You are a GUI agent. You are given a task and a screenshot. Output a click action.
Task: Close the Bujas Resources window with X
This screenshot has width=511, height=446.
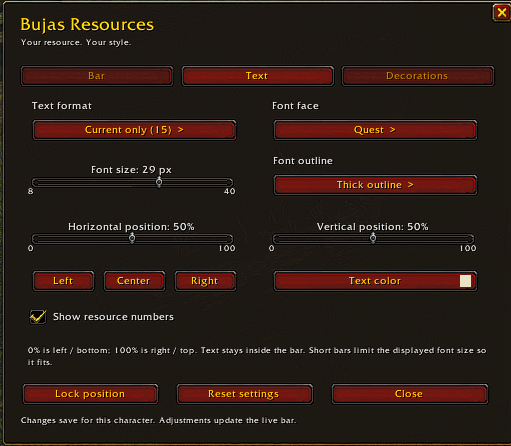coord(501,13)
